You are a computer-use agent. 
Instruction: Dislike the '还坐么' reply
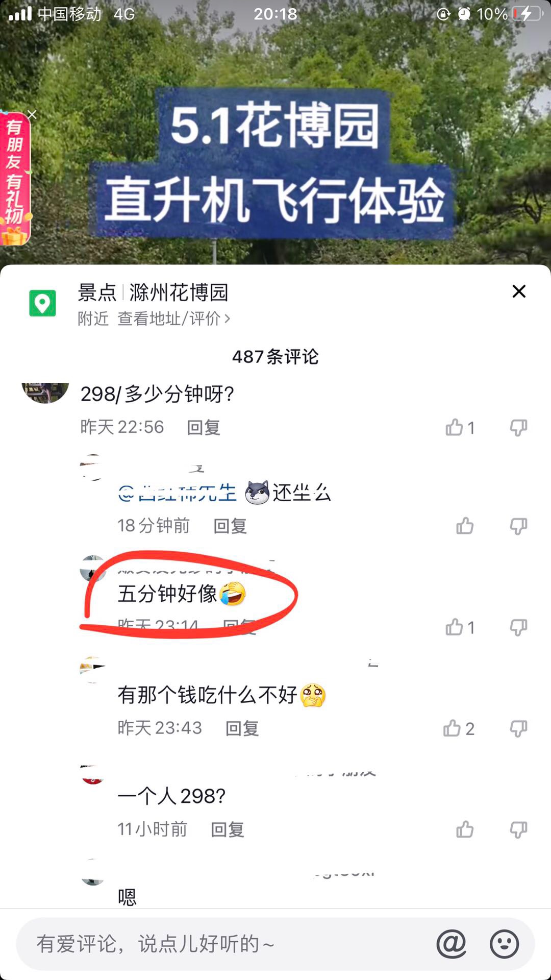(518, 526)
